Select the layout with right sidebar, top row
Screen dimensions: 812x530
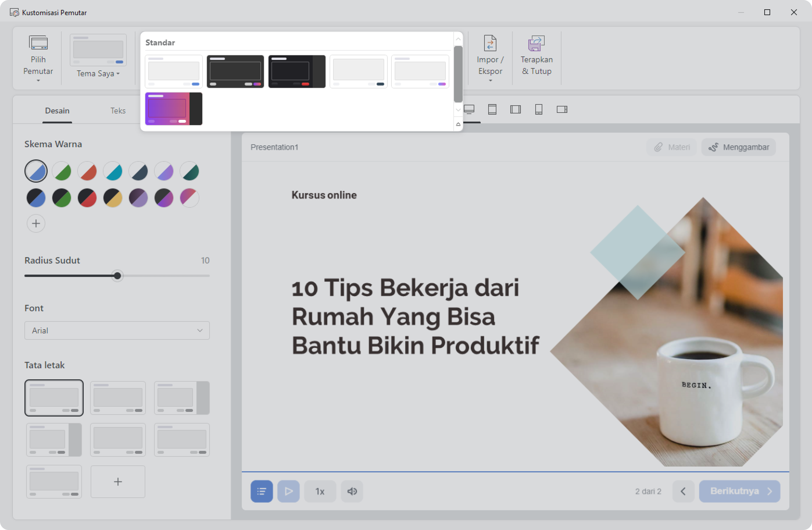tap(182, 397)
